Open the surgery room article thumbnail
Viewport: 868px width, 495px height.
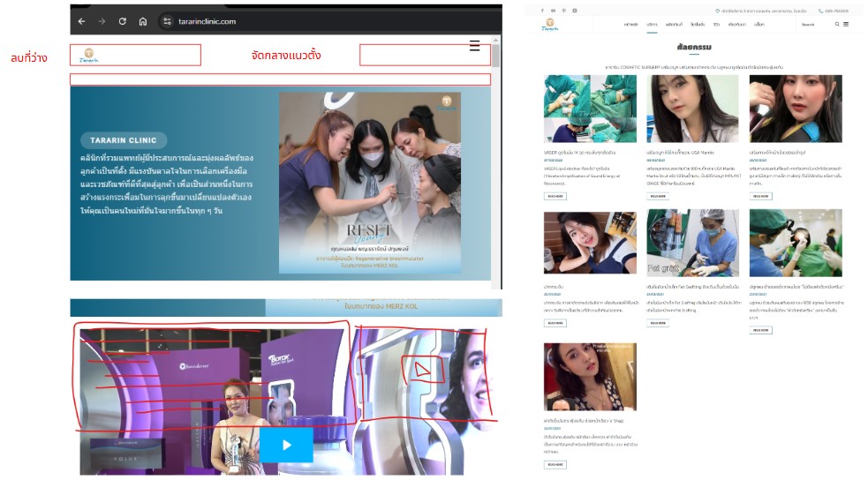point(589,109)
